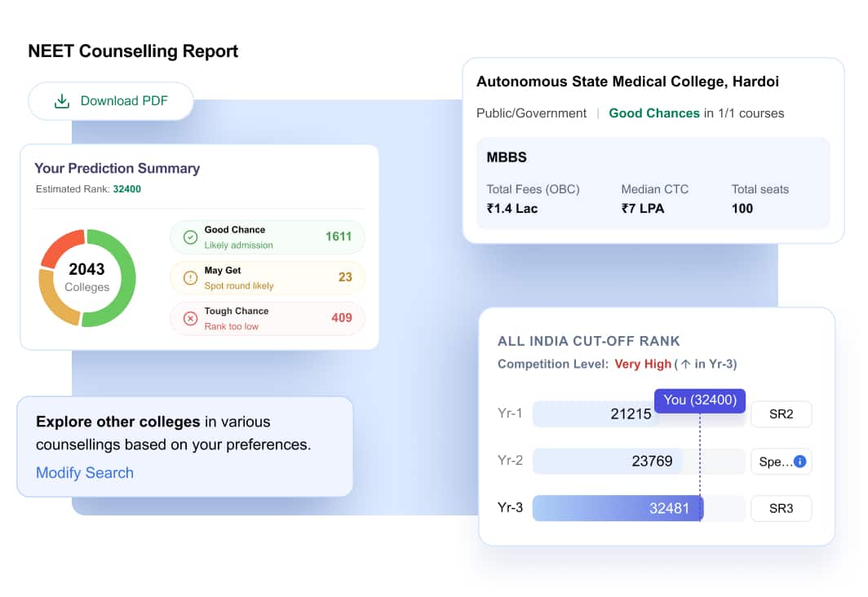The image size is (868, 597).
Task: Click the red segment of the donut chart
Action: click(x=61, y=247)
